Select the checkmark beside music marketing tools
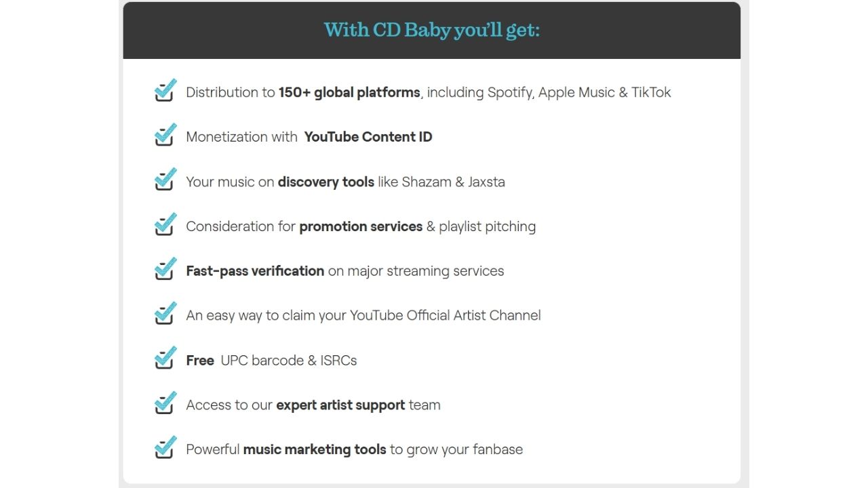868x488 pixels. 165,449
